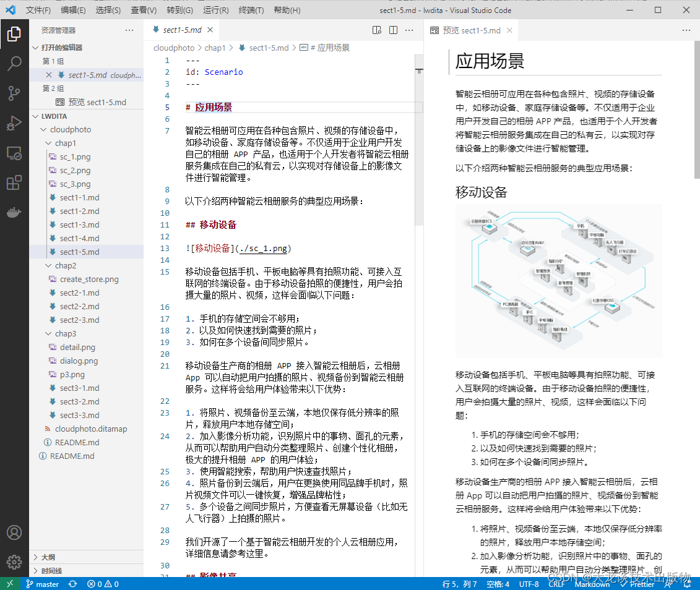
Task: Open the Extensions view
Action: (14, 182)
